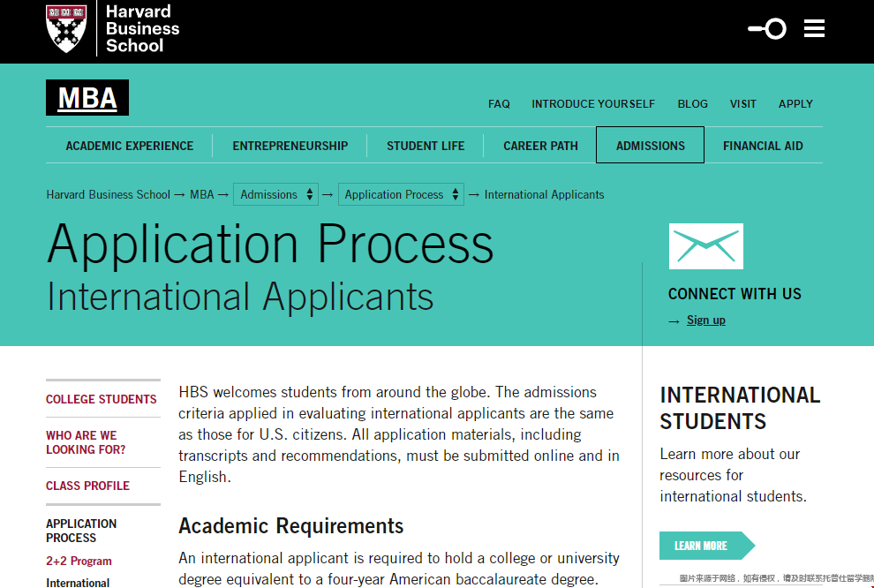Click the MBA breadcrumb link

coord(202,194)
